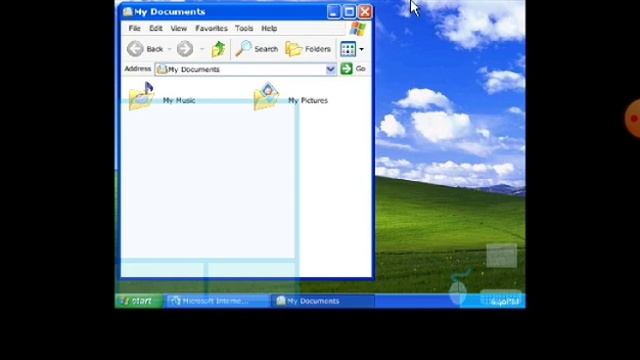Click My Documents taskbar button
Screen dimensions: 640x360
tap(322, 301)
